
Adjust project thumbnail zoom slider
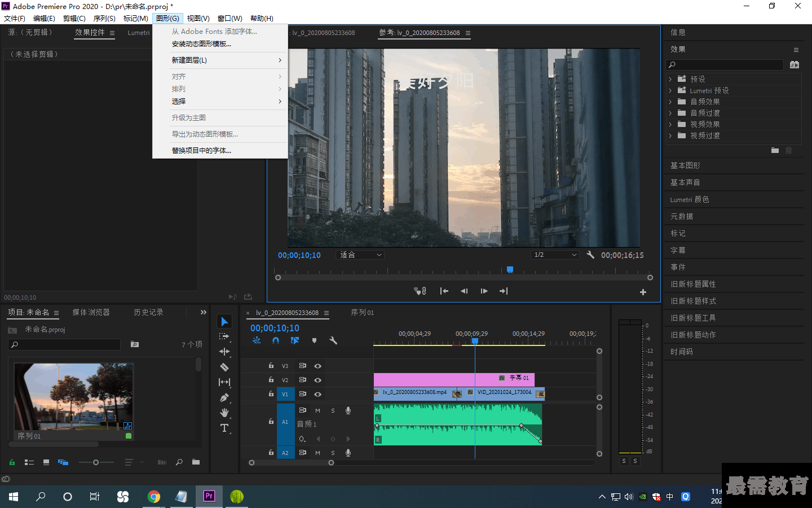96,462
